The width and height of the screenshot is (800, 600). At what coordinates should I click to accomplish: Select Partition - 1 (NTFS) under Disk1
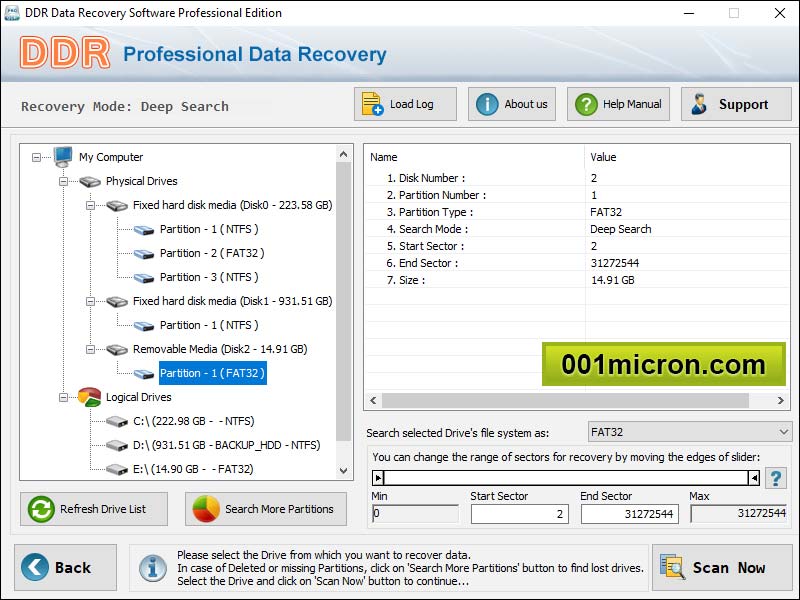[x=209, y=325]
